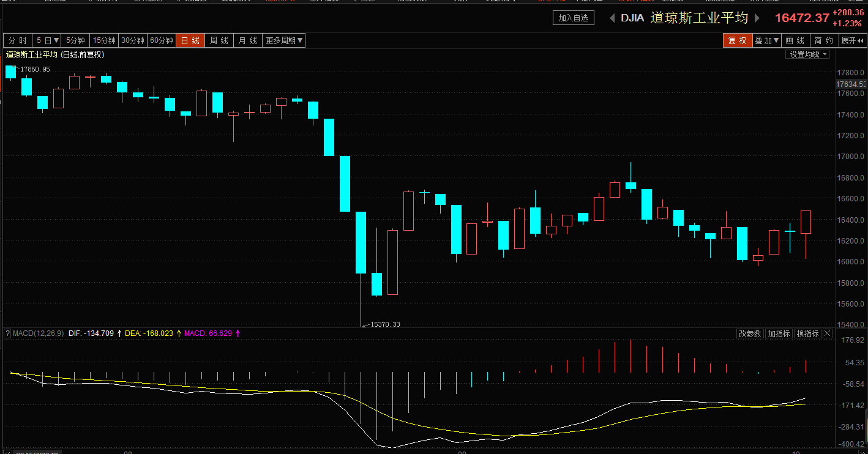
Task: Expand side panel with 展开 button
Action: pos(853,40)
